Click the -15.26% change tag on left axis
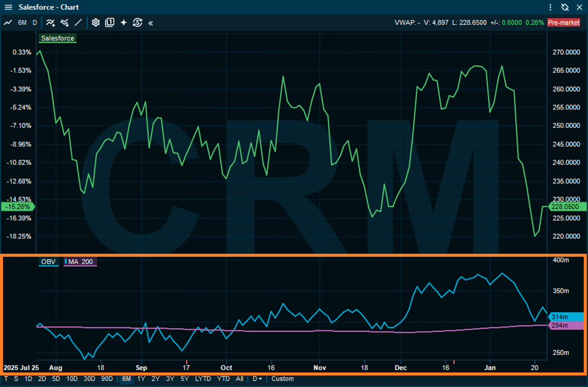588x387 pixels. 17,207
